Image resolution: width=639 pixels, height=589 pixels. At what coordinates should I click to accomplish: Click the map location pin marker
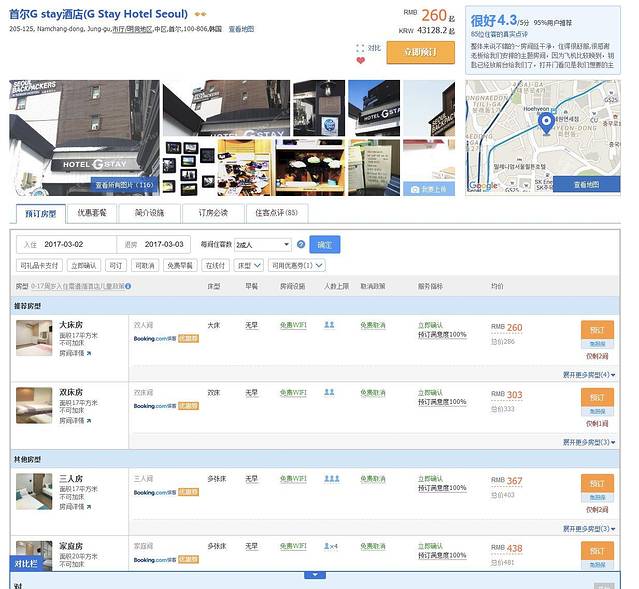click(545, 124)
